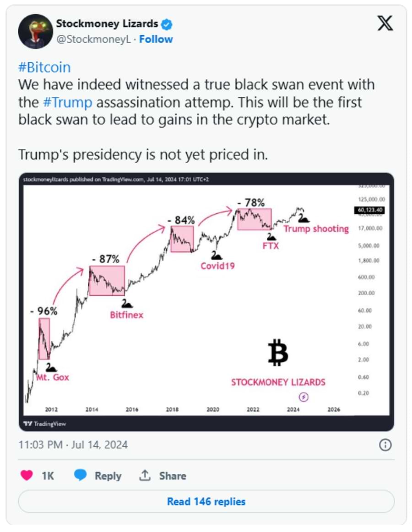The width and height of the screenshot is (412, 532).
Task: Open the #Bitcoin hashtag
Action: (x=44, y=68)
